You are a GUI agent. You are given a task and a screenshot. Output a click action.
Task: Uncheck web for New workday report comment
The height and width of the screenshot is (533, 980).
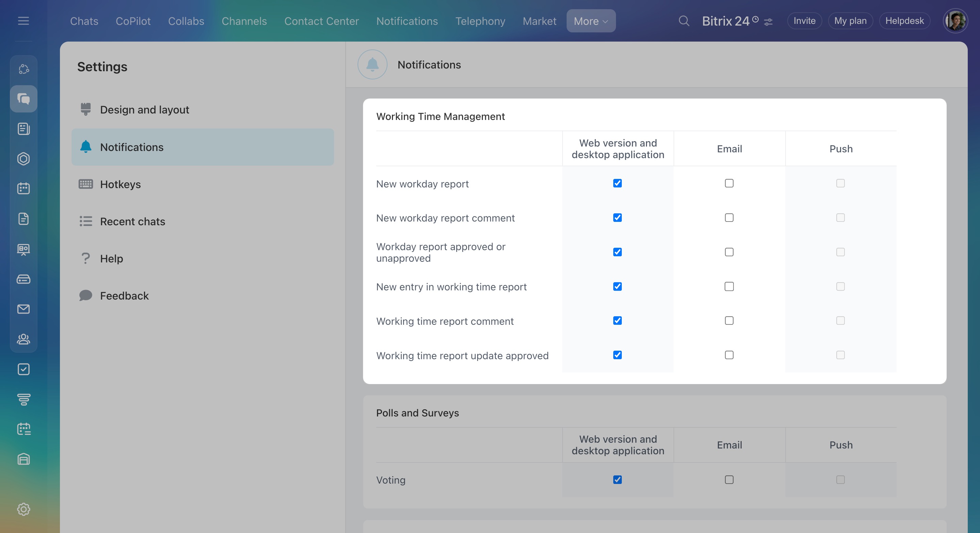(617, 217)
